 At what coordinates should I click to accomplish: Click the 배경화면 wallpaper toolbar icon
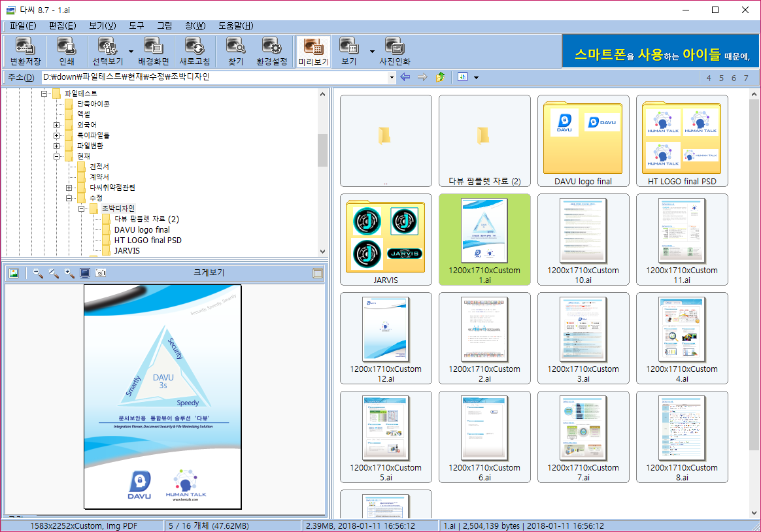tap(154, 51)
